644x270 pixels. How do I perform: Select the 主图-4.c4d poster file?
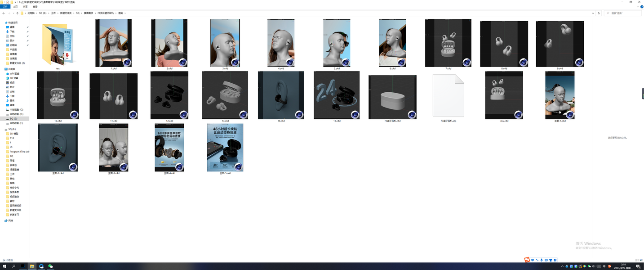click(169, 148)
